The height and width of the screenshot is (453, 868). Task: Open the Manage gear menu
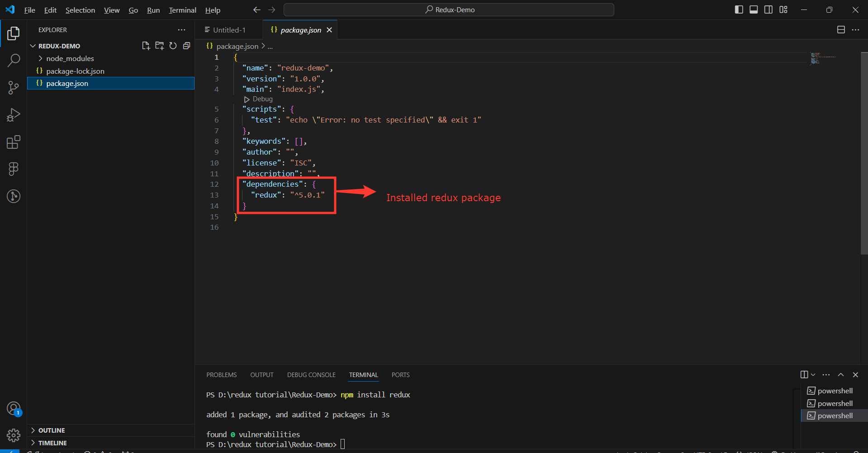point(14,435)
